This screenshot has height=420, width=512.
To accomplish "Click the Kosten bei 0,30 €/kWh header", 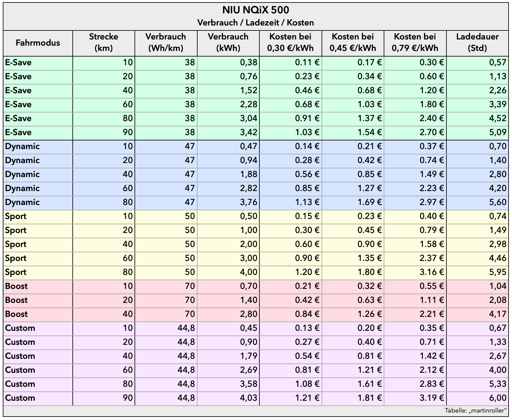I will click(x=290, y=43).
